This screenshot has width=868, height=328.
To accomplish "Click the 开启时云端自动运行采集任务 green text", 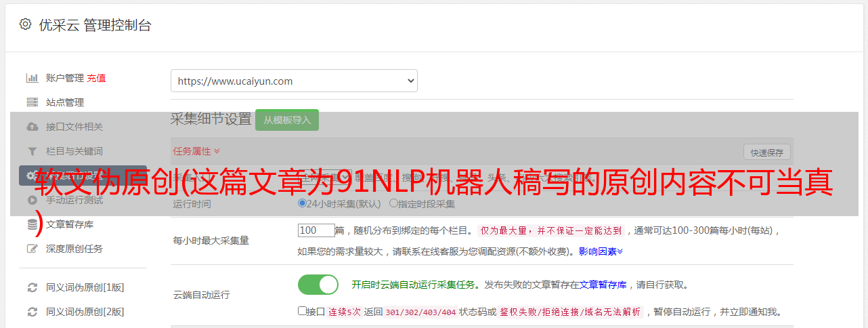I will click(x=412, y=285).
